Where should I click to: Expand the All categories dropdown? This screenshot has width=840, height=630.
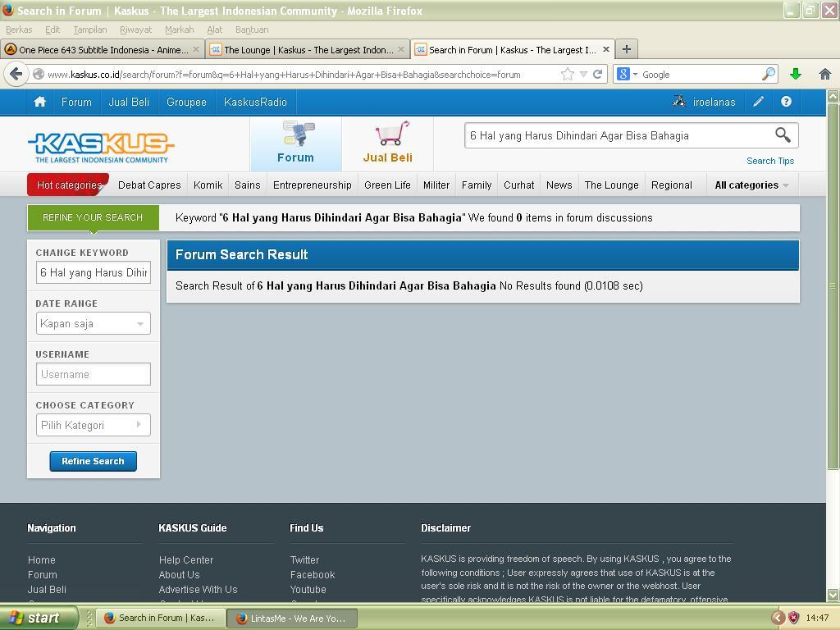click(x=751, y=185)
